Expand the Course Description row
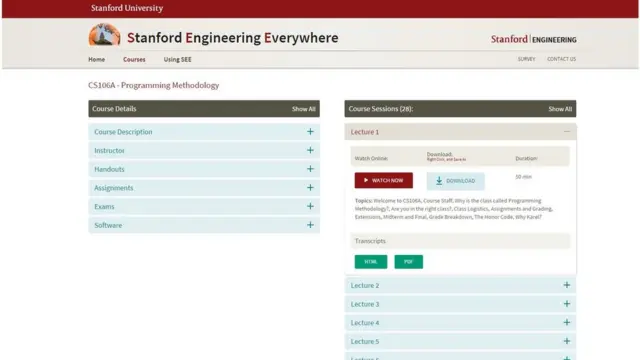 204,132
